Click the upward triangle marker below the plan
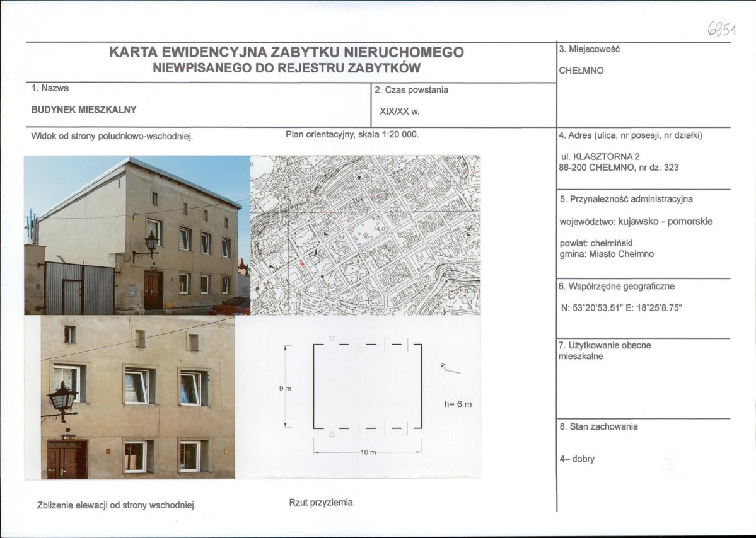The height and width of the screenshot is (538, 756). pyautogui.click(x=331, y=432)
